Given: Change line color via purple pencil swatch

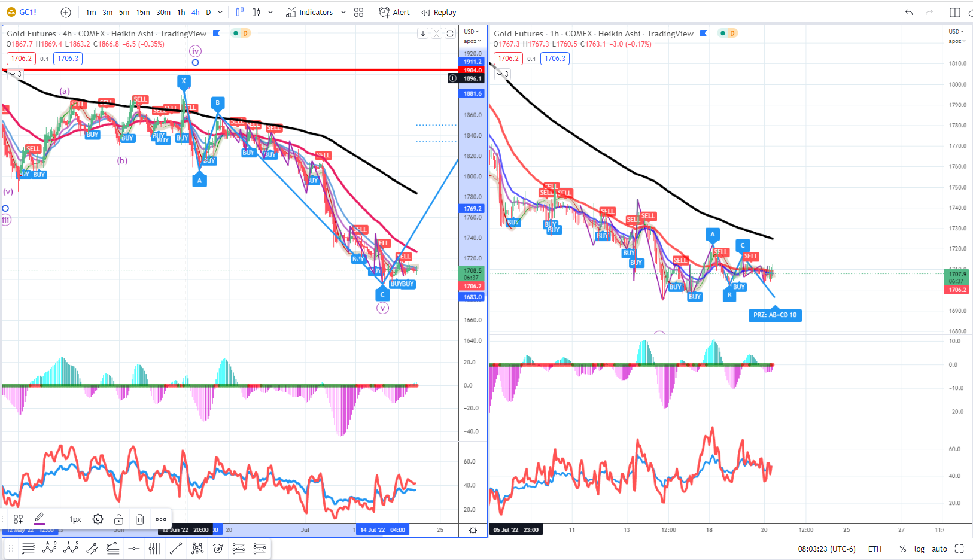Looking at the screenshot, I should pyautogui.click(x=39, y=519).
